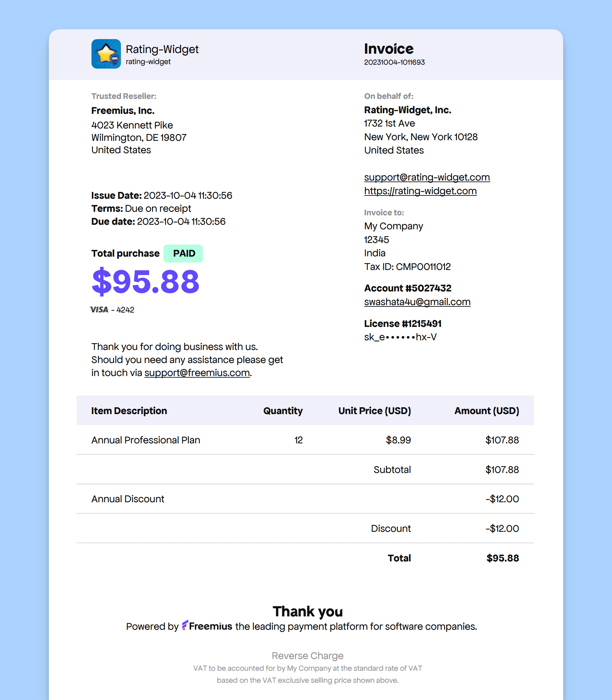Click the Freemius logo in footer
The width and height of the screenshot is (612, 700).
[207, 626]
